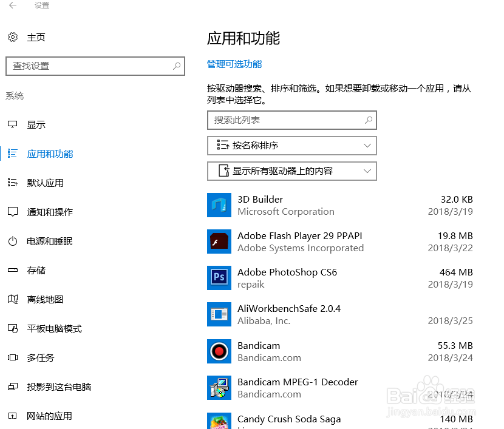
Task: Click the 平板电脑模式 tablet icon
Action: (13, 328)
